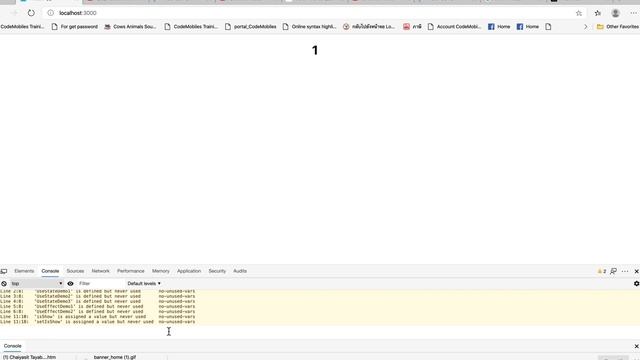Click the '1' heading on page
The height and width of the screenshot is (360, 640).
point(315,50)
